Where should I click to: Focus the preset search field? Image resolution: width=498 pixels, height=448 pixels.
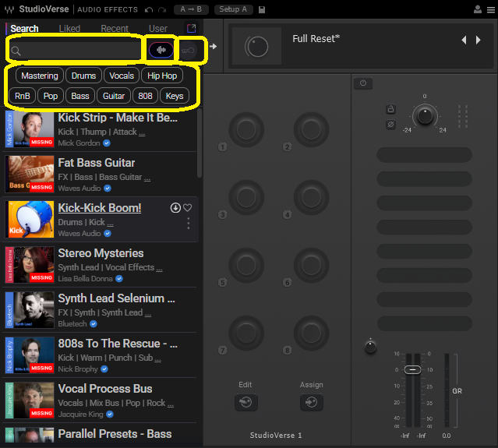[75, 50]
